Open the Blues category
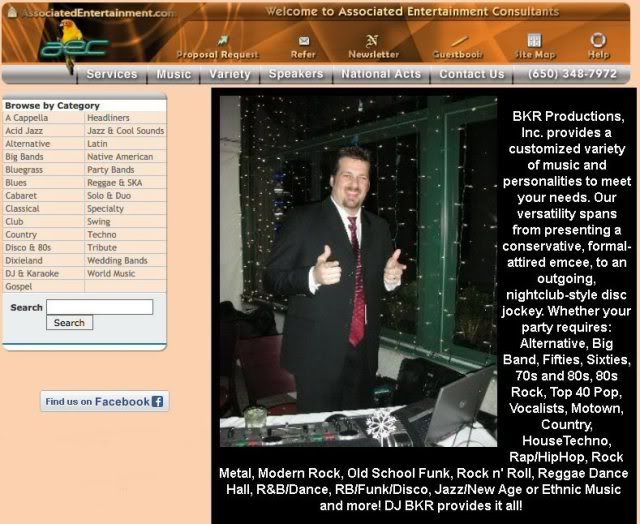 [x=16, y=183]
